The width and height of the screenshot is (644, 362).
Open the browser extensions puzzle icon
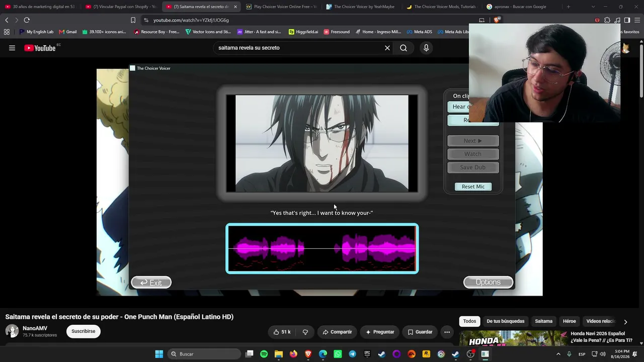(607, 20)
